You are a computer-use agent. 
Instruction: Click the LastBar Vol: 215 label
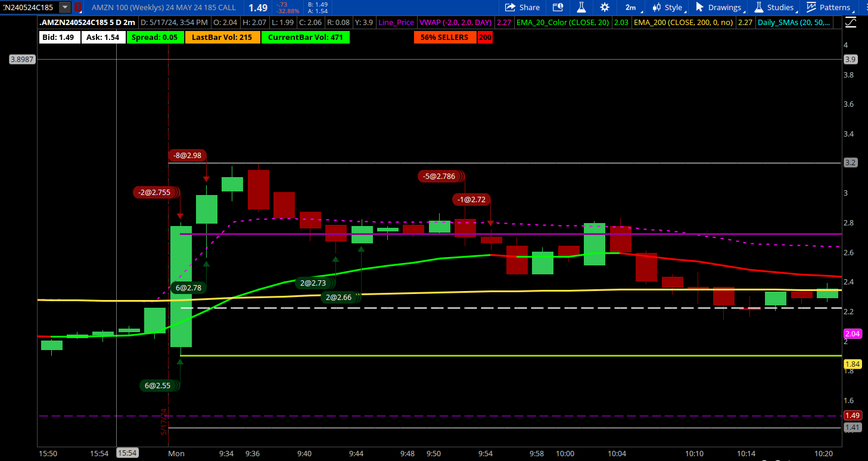[222, 37]
